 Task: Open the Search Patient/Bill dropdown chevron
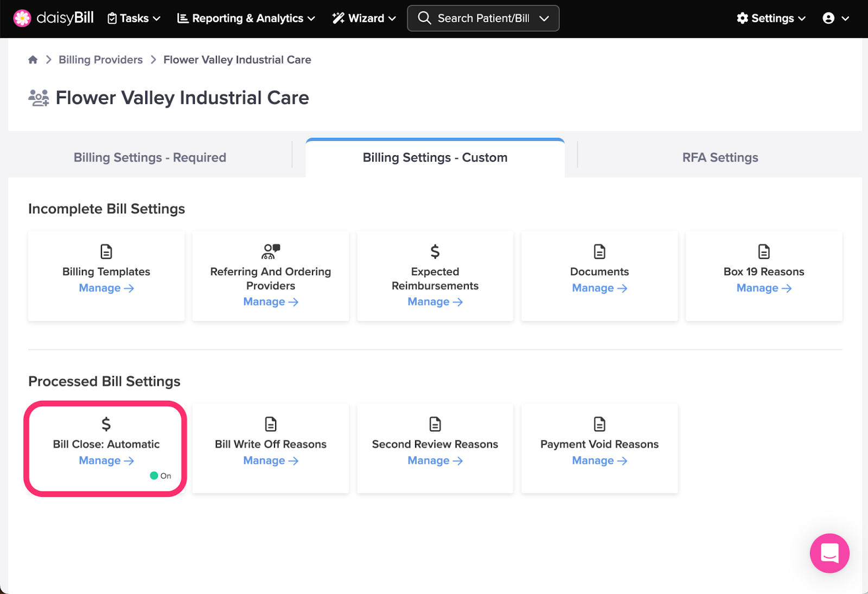pos(544,18)
